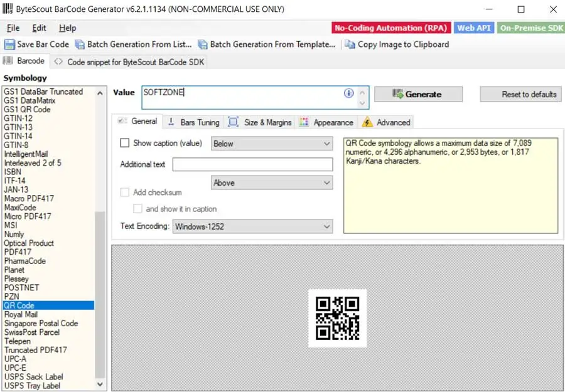
Task: Select MaxiCode symbology
Action: [x=20, y=208]
